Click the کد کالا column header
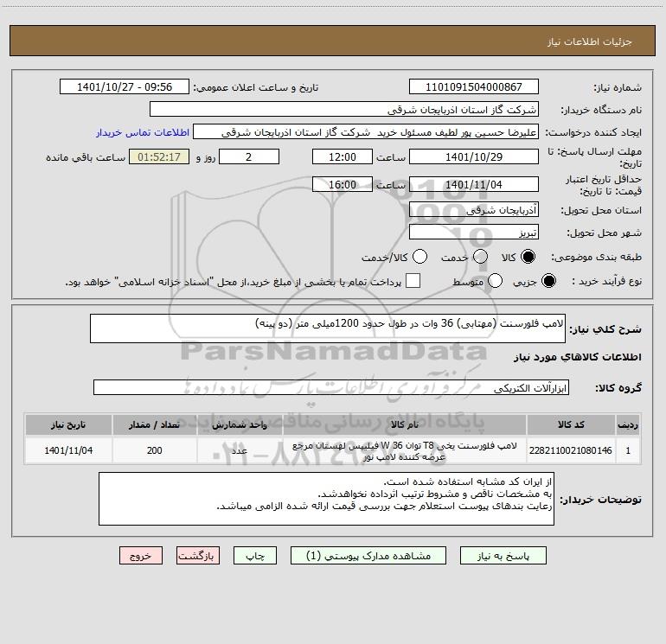The height and width of the screenshot is (644, 666). (571, 425)
